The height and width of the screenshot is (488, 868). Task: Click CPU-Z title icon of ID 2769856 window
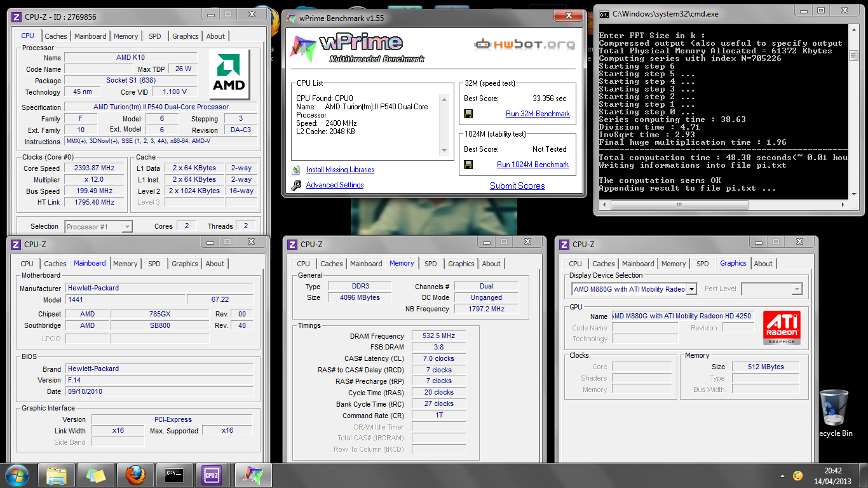point(17,17)
